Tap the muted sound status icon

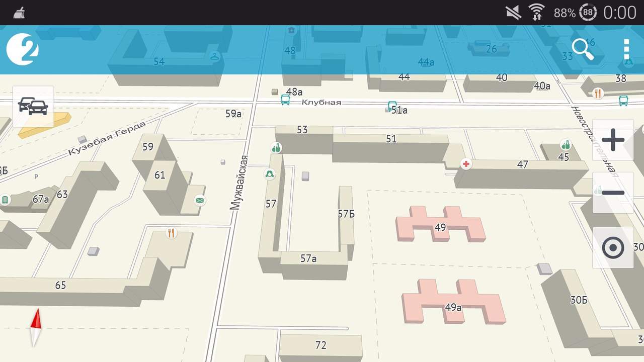click(513, 12)
